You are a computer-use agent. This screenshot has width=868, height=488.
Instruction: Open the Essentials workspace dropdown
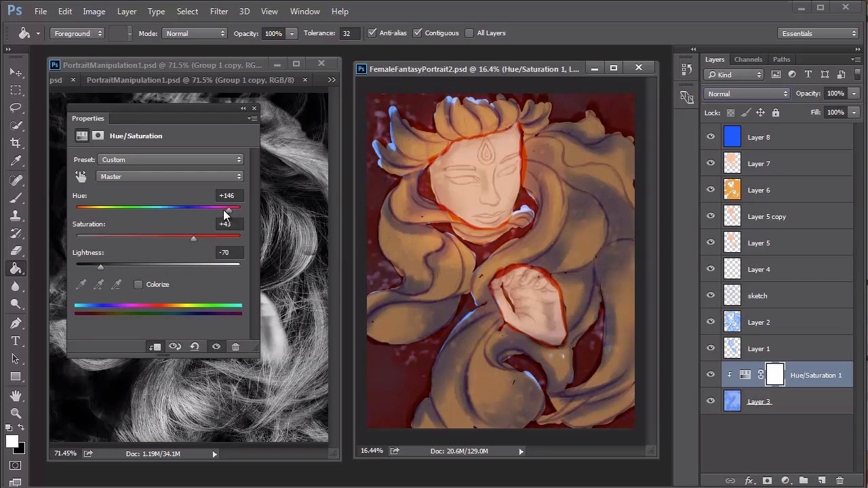(818, 33)
